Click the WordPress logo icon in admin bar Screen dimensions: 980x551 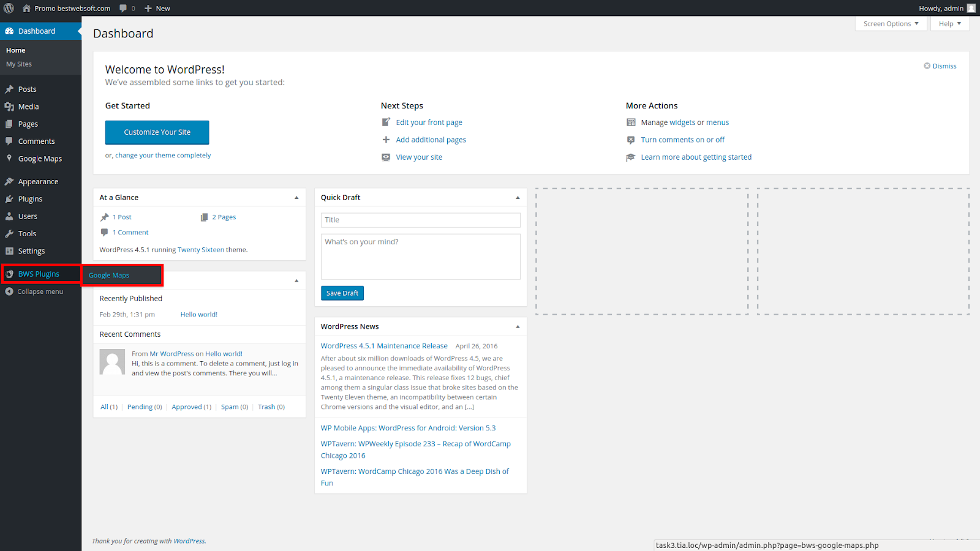(9, 8)
